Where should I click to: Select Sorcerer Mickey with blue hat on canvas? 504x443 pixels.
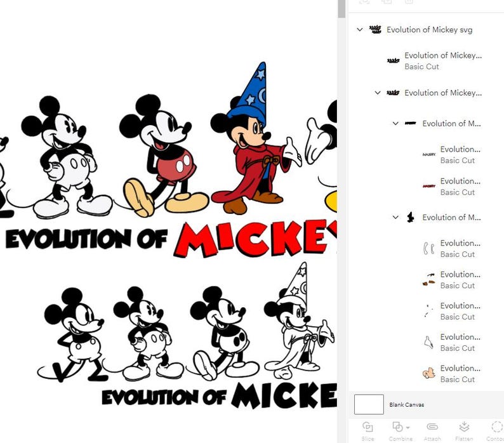(256, 138)
